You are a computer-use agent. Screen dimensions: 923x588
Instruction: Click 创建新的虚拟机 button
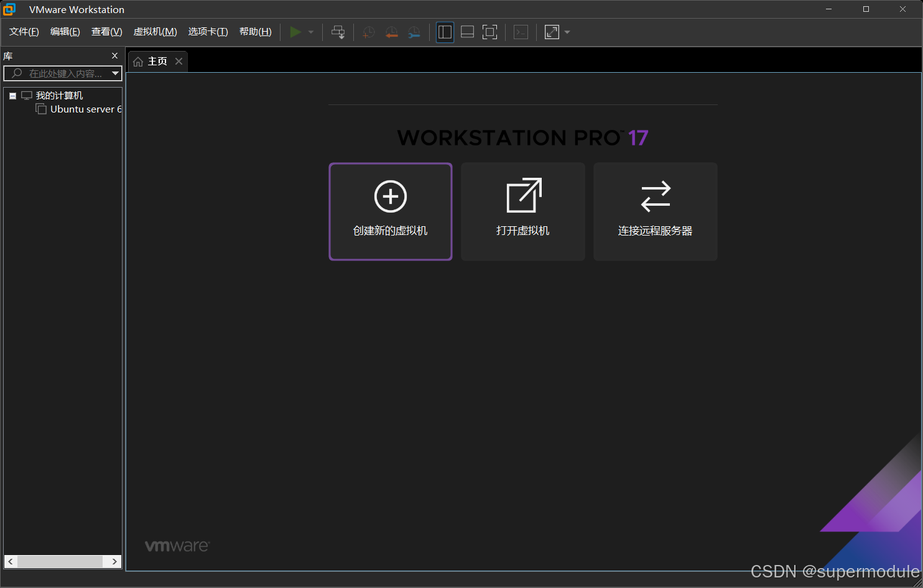[391, 211]
